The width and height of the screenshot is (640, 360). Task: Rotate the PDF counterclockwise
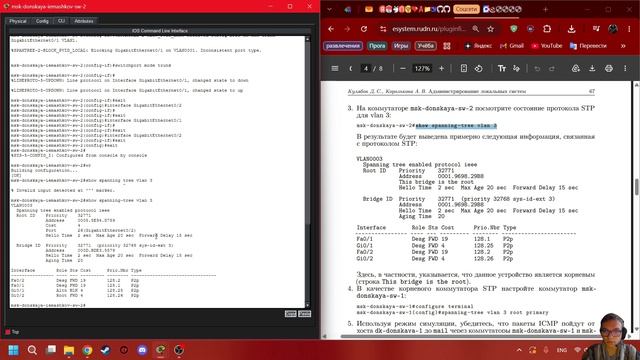(479, 69)
